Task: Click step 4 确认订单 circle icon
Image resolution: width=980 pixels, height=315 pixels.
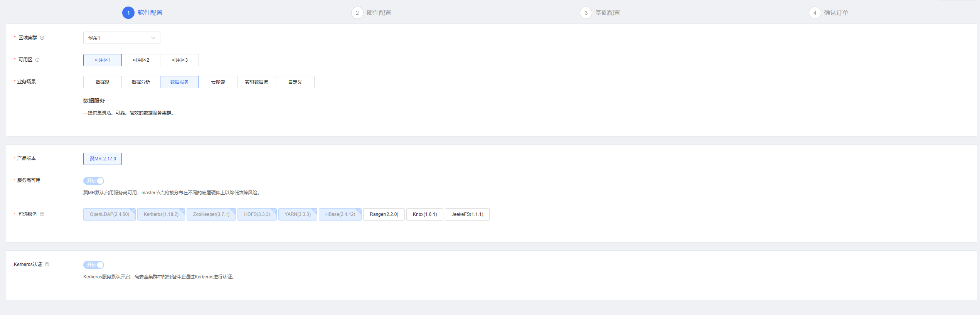Action: pyautogui.click(x=814, y=13)
